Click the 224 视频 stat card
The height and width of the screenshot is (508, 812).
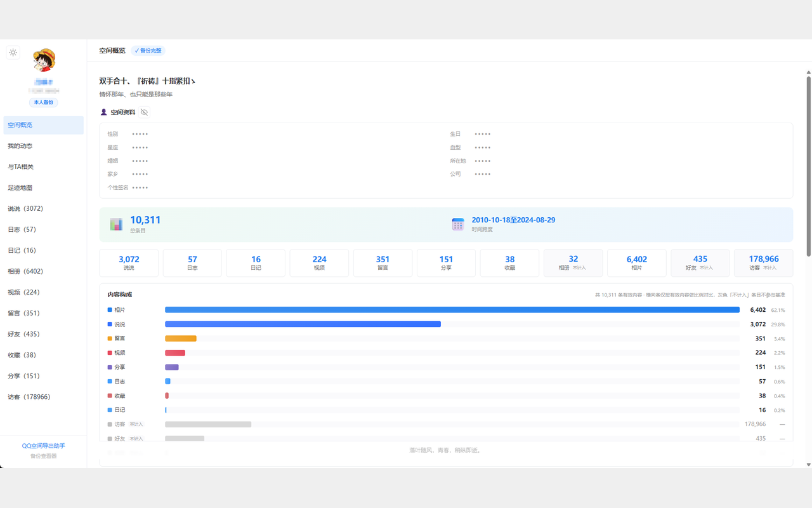[x=319, y=263]
